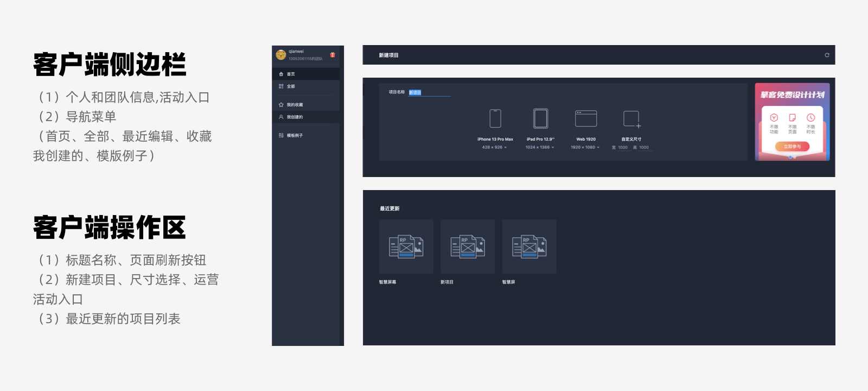Click the 新项目 name under the middle thumbnail
The height and width of the screenshot is (391, 868).
point(447,282)
